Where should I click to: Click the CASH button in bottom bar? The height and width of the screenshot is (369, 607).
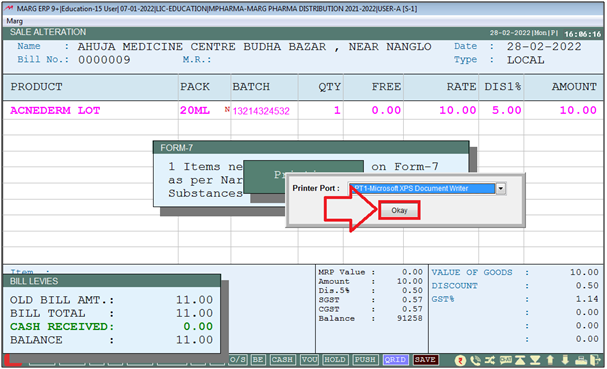[x=282, y=360]
